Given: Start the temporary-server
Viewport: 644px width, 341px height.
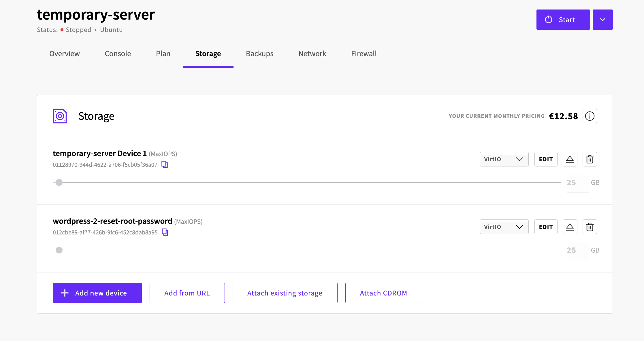Looking at the screenshot, I should (563, 20).
